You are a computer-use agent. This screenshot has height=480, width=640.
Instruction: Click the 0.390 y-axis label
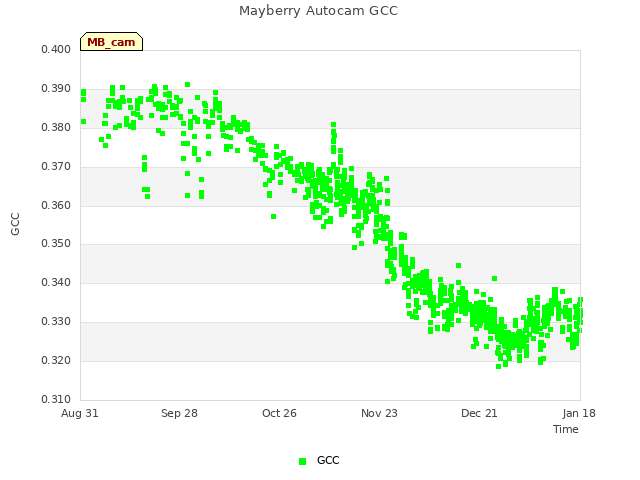coord(56,89)
